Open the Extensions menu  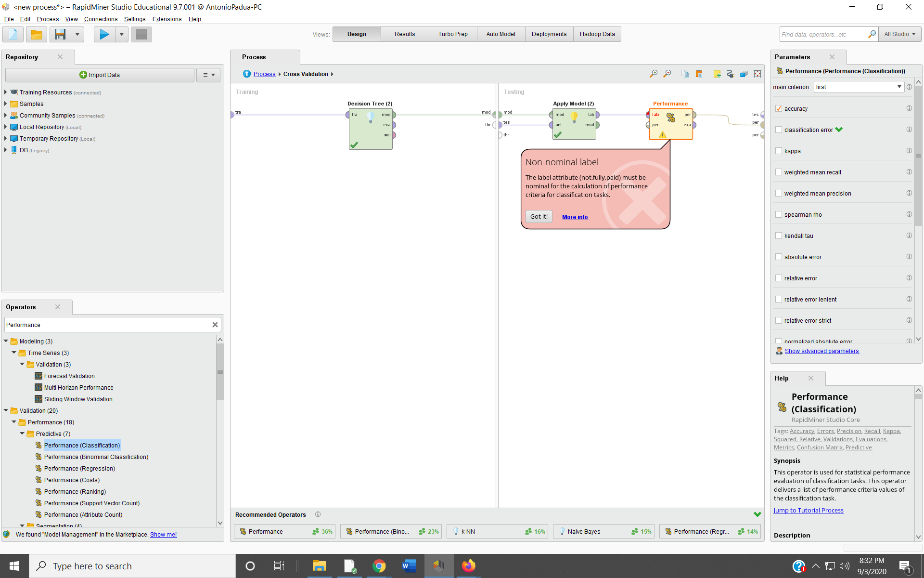tap(167, 19)
